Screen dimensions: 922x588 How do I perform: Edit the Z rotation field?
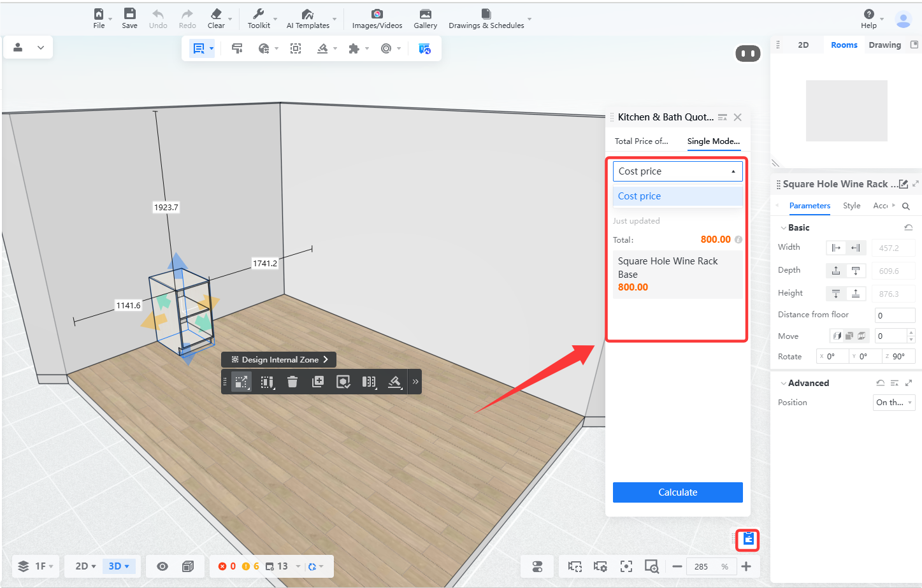[x=899, y=356]
